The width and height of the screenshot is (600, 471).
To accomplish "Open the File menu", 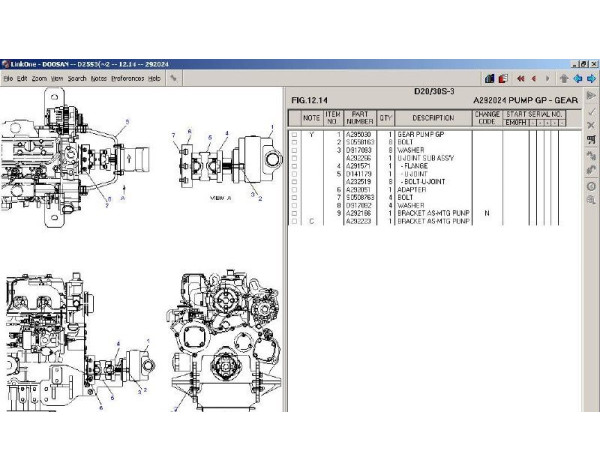I will (x=8, y=78).
